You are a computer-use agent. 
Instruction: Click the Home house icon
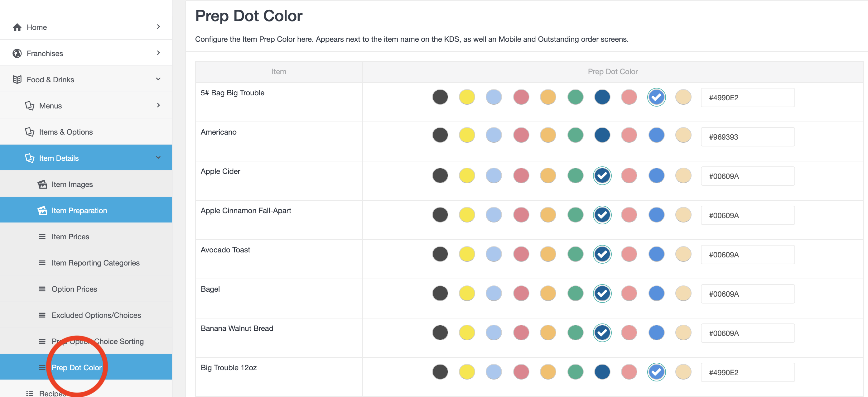[17, 27]
